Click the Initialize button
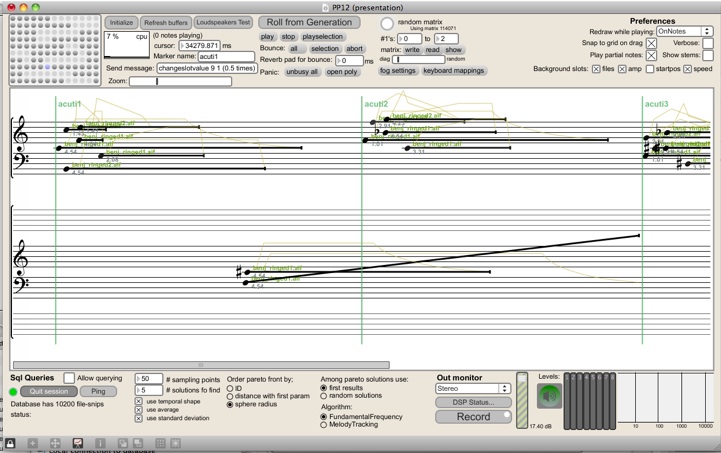This screenshot has height=453, width=721. tap(121, 23)
